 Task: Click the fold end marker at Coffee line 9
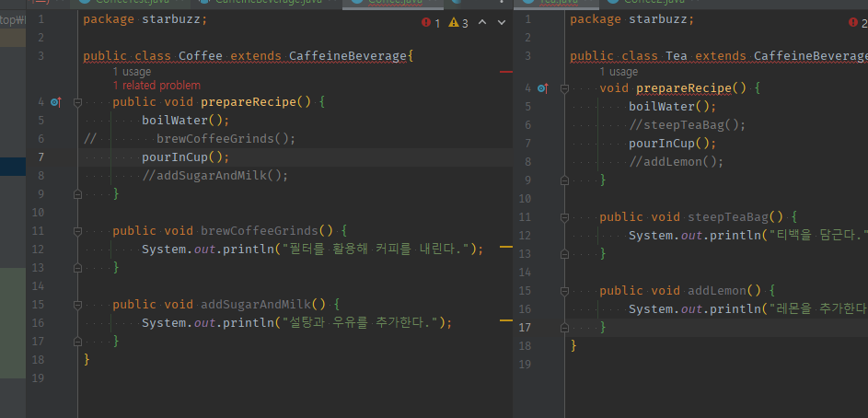point(77,194)
